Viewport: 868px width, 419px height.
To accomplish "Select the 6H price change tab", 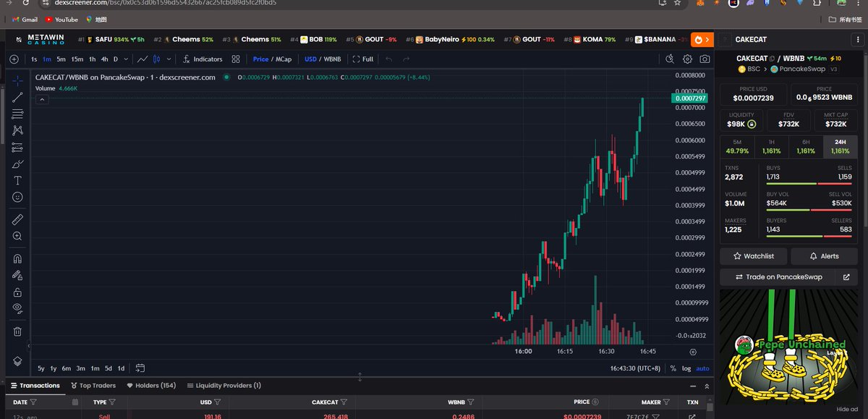I will 805,147.
